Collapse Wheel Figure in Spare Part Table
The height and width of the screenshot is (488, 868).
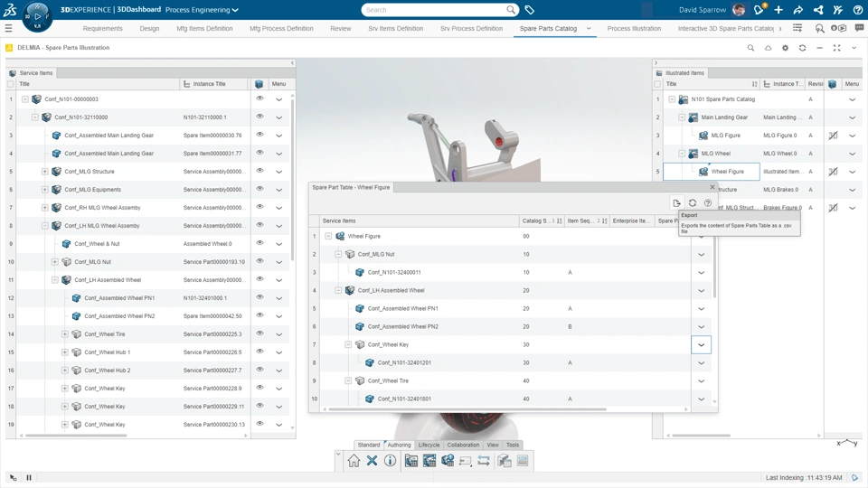click(328, 236)
